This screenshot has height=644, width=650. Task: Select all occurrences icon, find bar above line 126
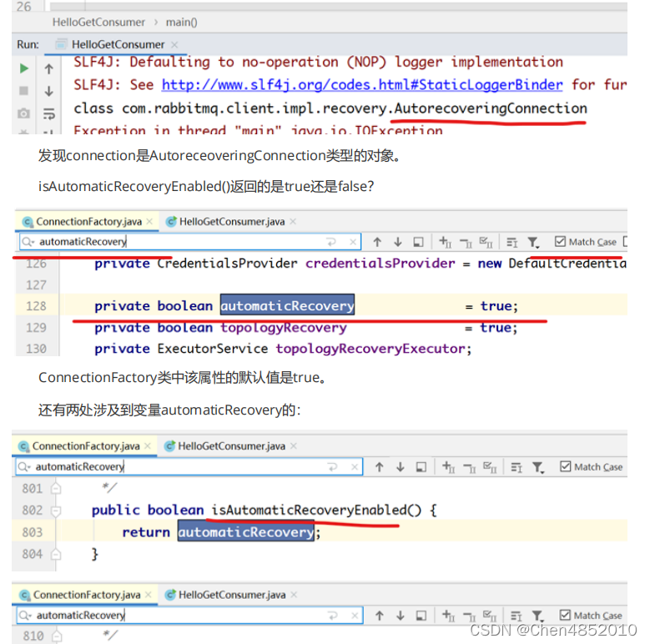(x=486, y=242)
